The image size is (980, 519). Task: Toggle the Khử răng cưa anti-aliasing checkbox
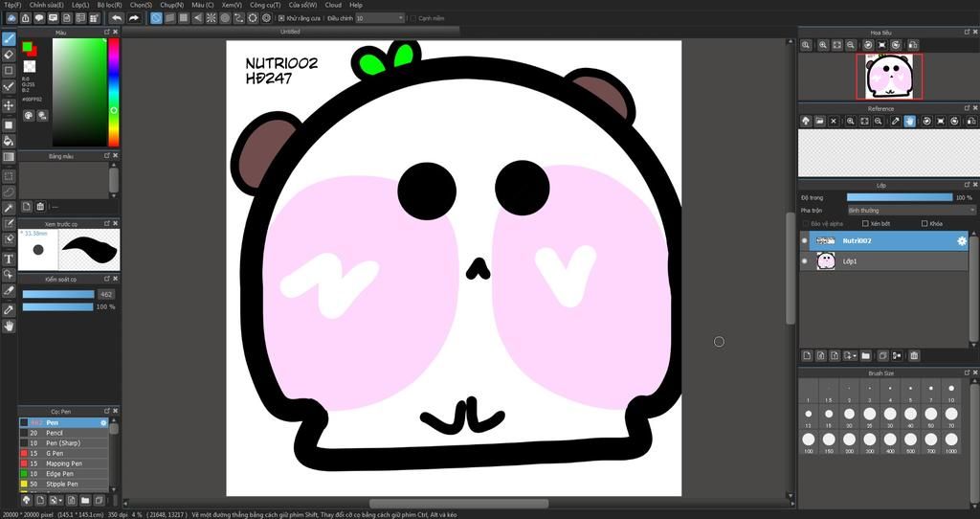point(281,18)
